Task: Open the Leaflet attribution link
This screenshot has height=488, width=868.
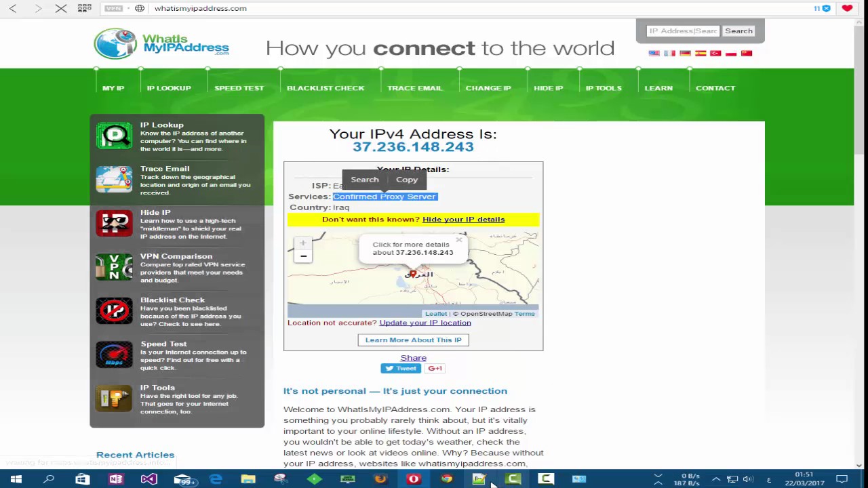Action: tap(436, 314)
